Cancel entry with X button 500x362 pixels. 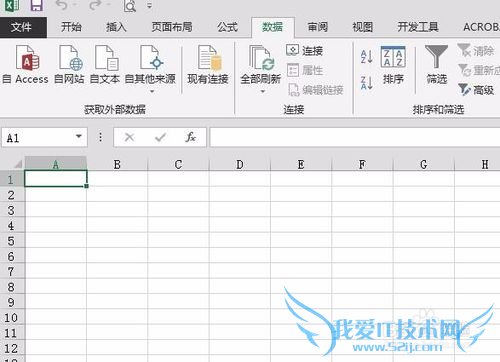129,137
